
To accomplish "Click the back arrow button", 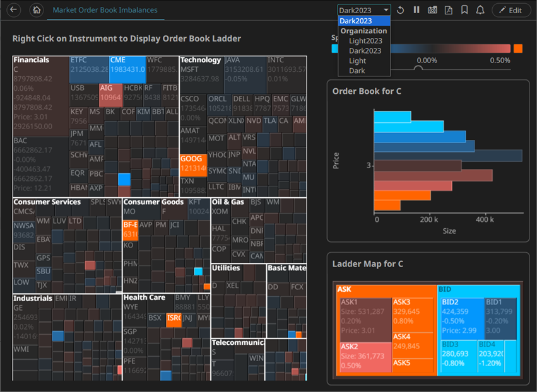I will [x=13, y=10].
